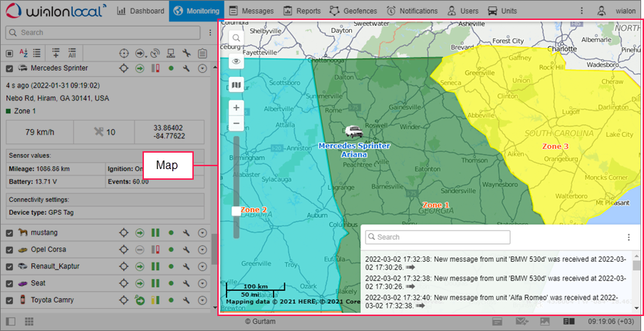
Task: Switch to the Monitoring tab
Action: (x=197, y=11)
